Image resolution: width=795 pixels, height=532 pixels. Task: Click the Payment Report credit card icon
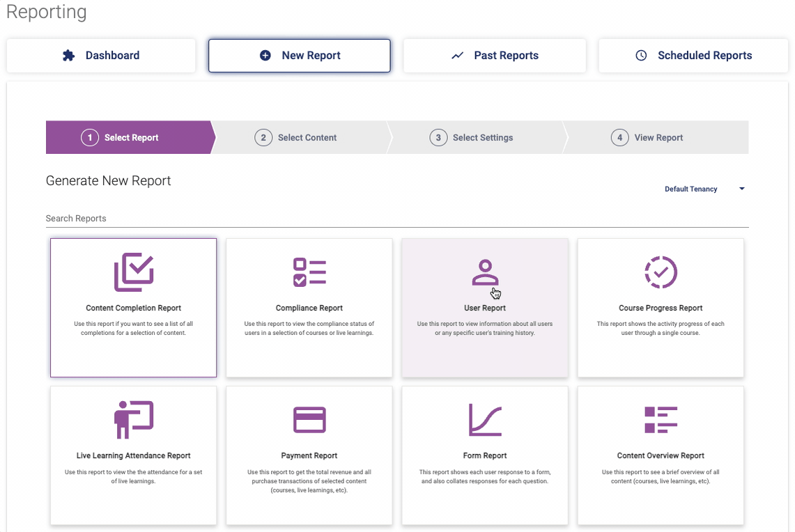tap(309, 419)
